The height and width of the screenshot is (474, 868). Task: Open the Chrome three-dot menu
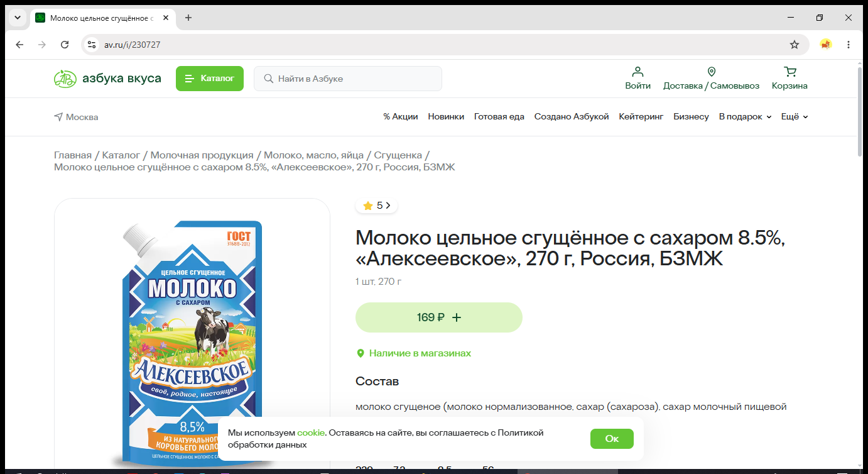pos(849,45)
